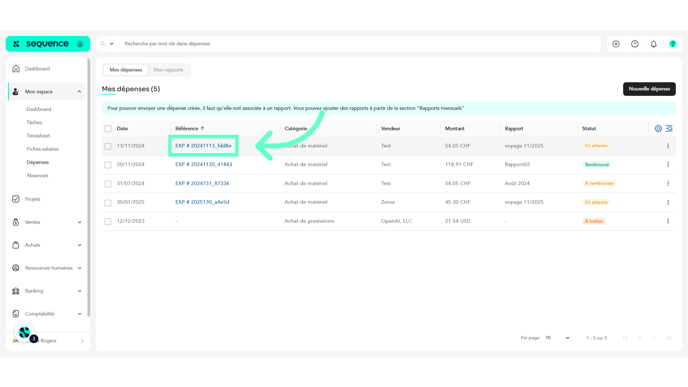688x387 pixels.
Task: Open Tâches in the sidebar
Action: pyautogui.click(x=34, y=122)
